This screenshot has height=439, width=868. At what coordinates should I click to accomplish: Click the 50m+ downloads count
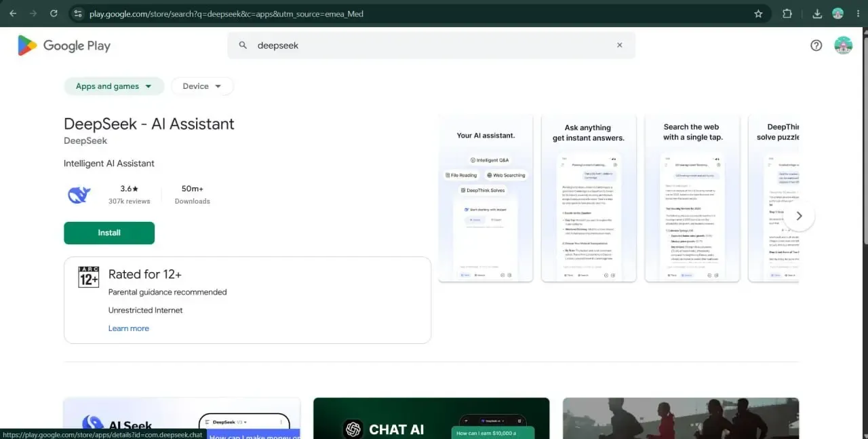pyautogui.click(x=193, y=189)
